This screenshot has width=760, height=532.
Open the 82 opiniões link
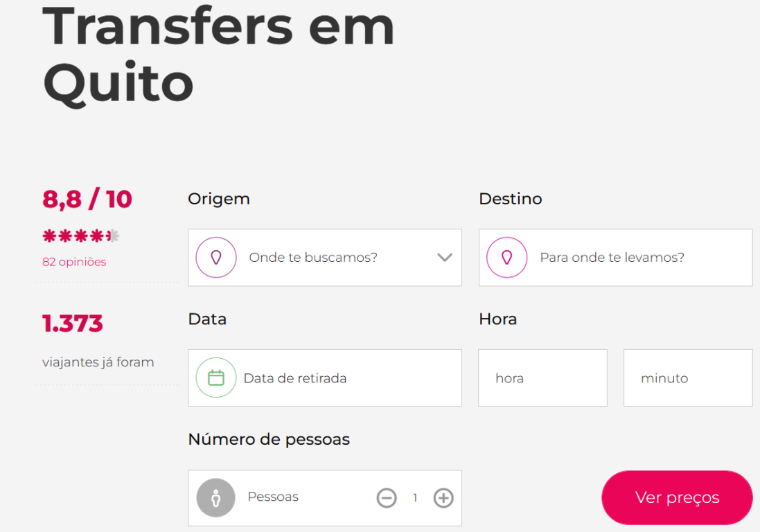[74, 262]
